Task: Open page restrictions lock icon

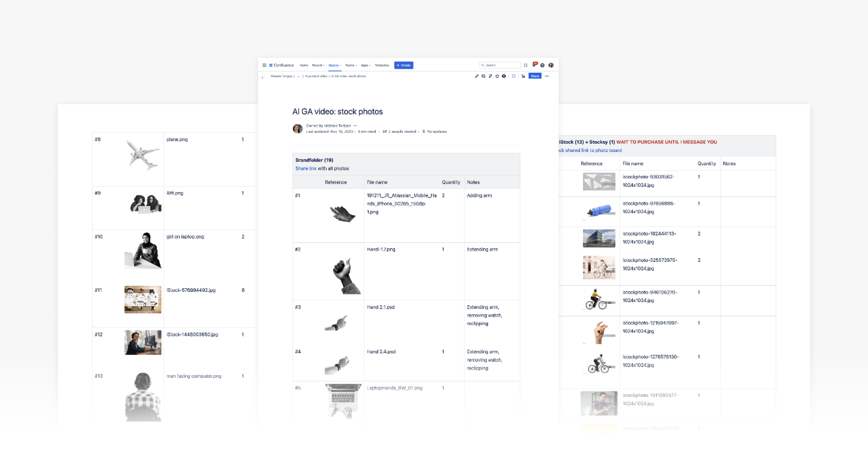Action: pos(523,76)
